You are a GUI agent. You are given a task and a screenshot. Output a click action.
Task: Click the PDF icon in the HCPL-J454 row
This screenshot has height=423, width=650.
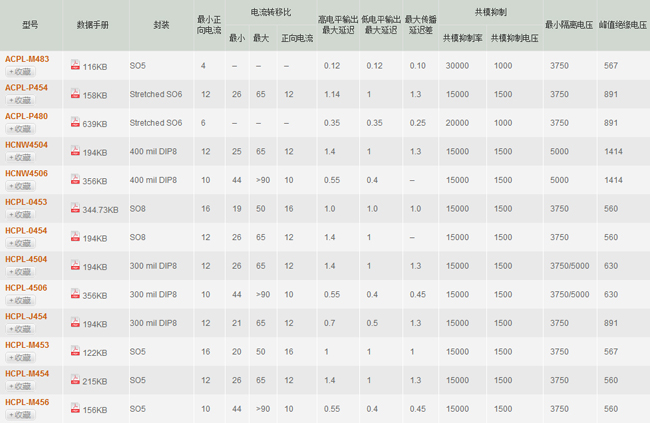(75, 324)
